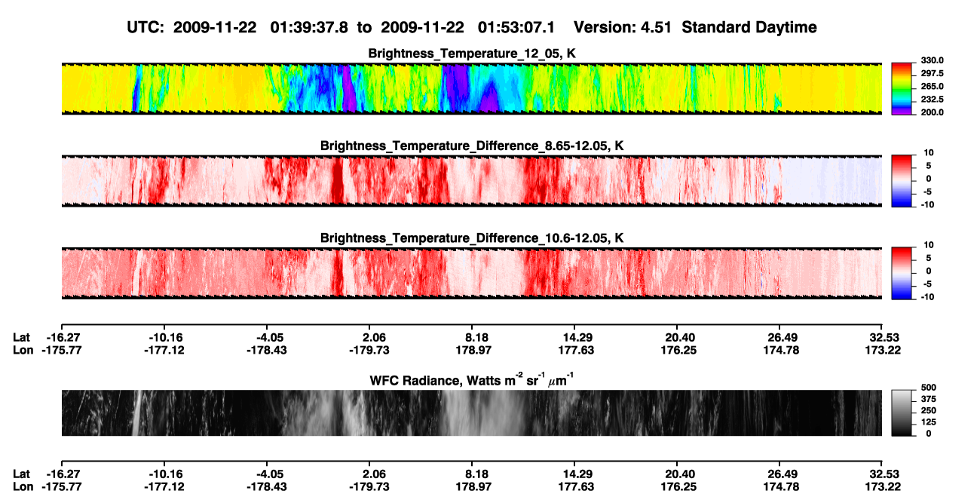The width and height of the screenshot is (980, 503).
Task: Click longitude '-177.12' under the 10.6-12.05 panel
Action: (x=164, y=350)
